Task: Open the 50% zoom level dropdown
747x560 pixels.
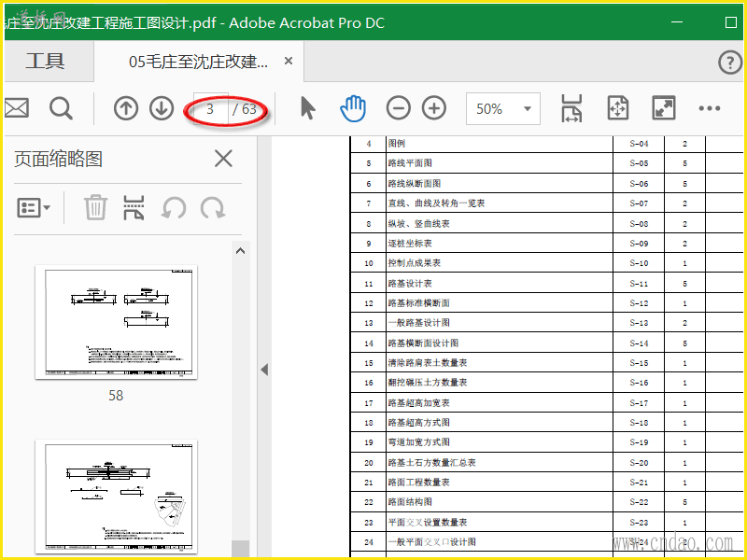Action: [x=503, y=108]
